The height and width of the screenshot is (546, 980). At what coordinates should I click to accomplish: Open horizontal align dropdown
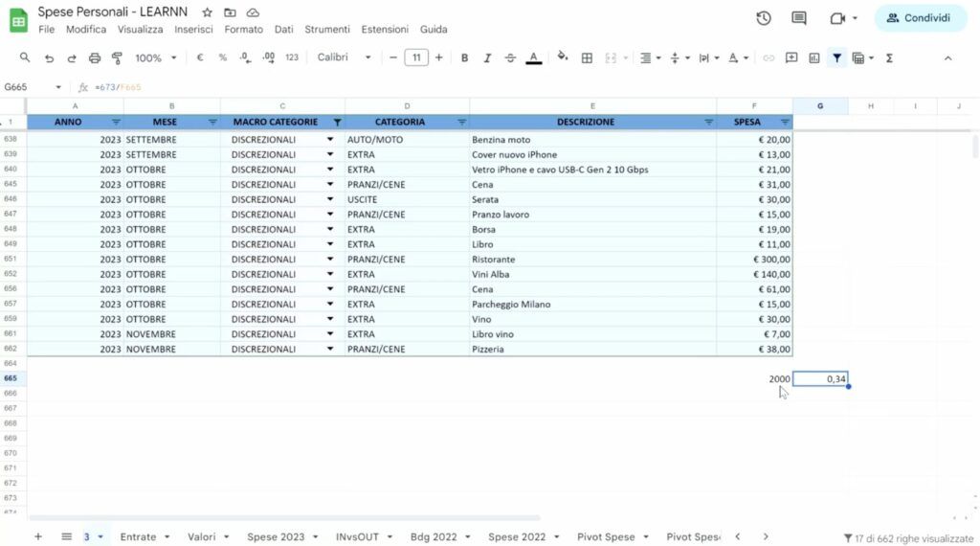click(x=650, y=58)
